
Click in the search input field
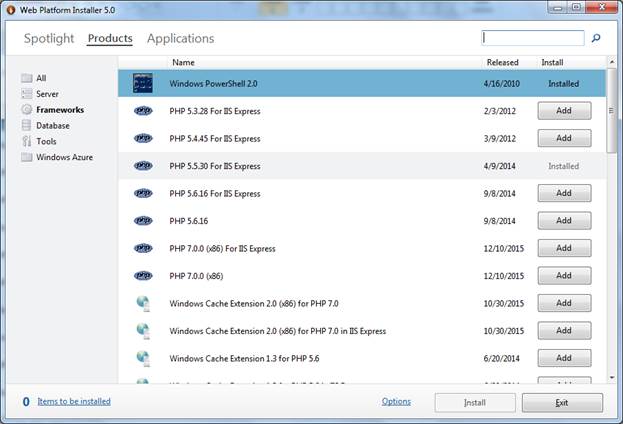(533, 38)
